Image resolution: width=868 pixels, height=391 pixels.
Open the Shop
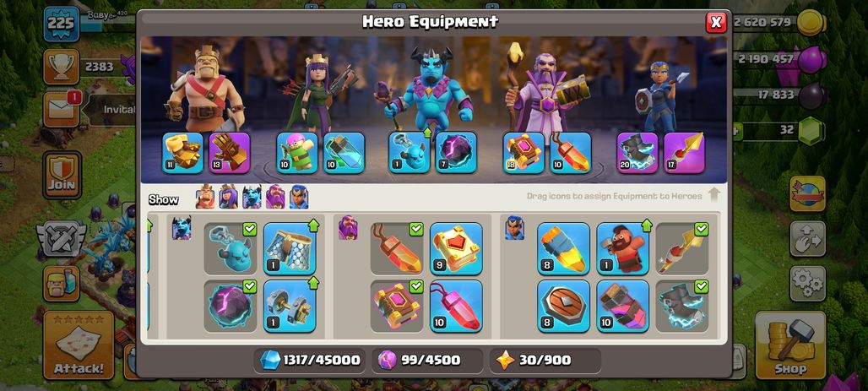pos(790,345)
